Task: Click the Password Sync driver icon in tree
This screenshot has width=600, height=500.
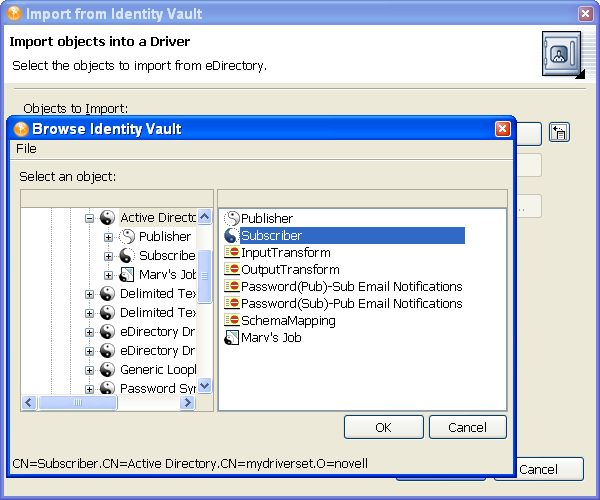Action: 108,388
